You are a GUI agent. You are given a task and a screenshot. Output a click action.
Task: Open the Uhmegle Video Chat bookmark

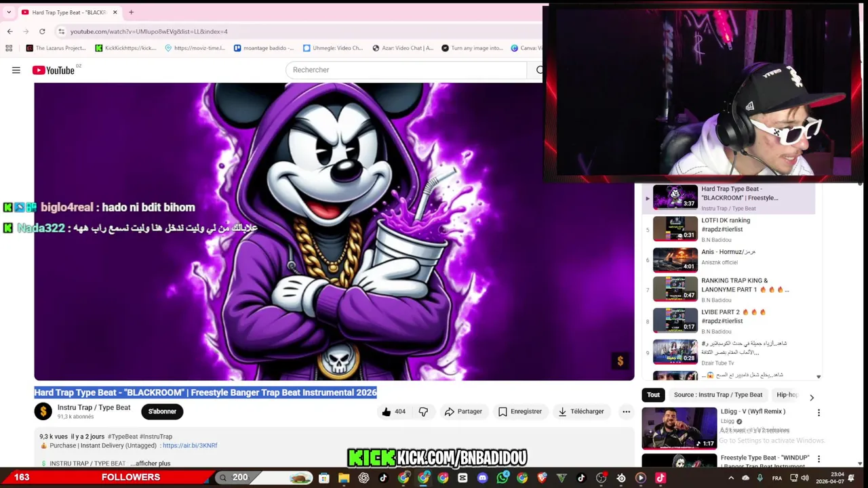click(x=333, y=48)
